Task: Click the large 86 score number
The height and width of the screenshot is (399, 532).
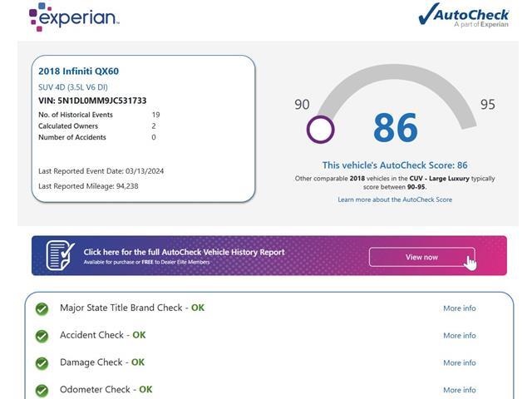Action: (x=396, y=128)
